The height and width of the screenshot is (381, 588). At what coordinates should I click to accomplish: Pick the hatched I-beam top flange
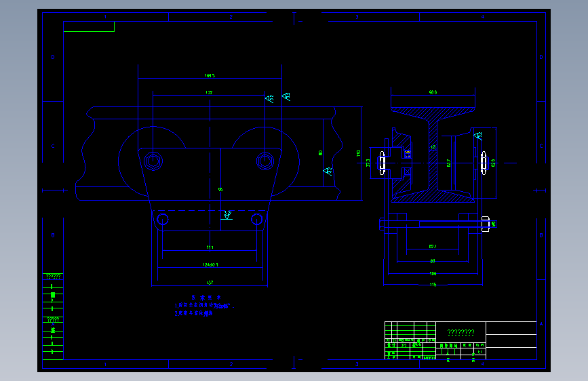(x=433, y=113)
